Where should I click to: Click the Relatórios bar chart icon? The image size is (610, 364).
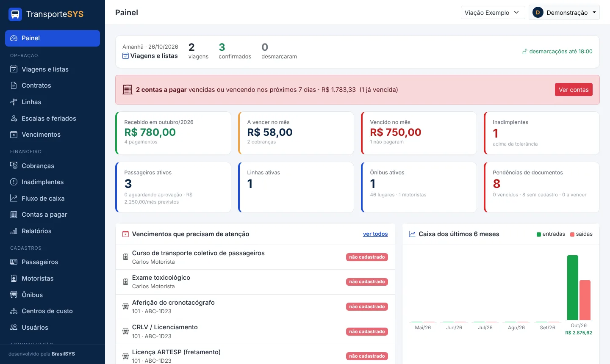[x=14, y=231]
